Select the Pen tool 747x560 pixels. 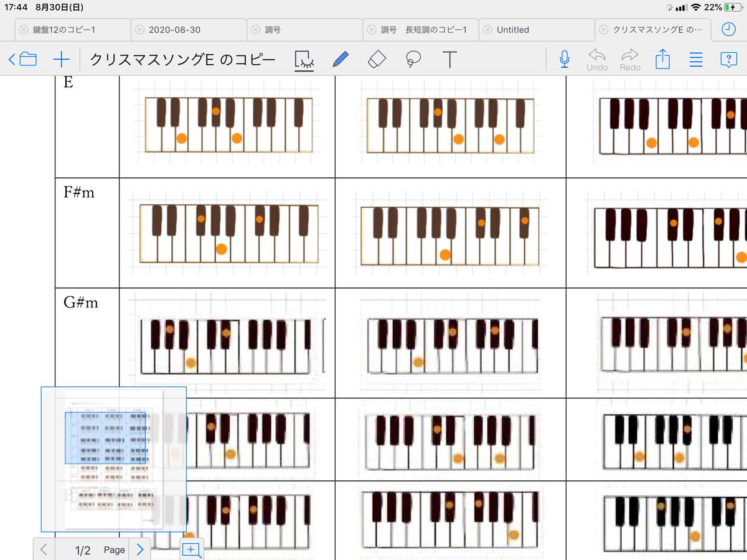(x=341, y=59)
